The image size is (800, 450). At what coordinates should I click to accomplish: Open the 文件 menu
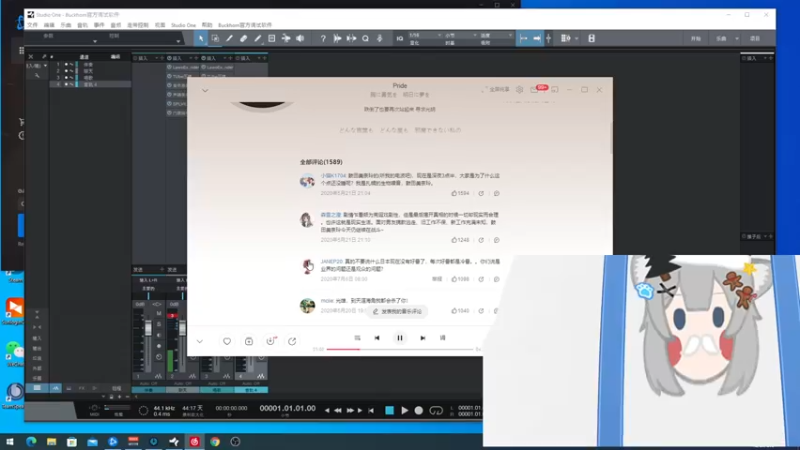click(33, 25)
